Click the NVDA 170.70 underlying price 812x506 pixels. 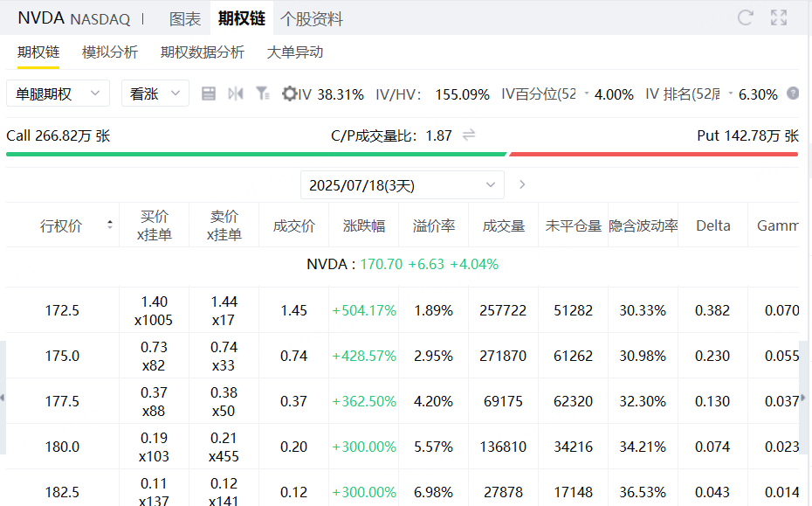pos(403,265)
